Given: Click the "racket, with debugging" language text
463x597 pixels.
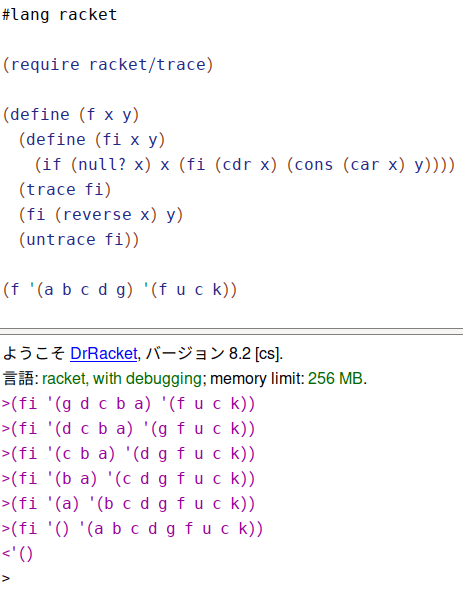Looking at the screenshot, I should click(121, 379).
